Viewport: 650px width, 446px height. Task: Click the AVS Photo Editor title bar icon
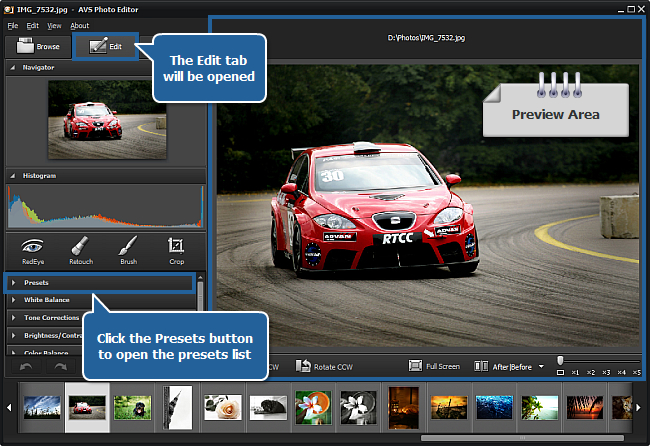(x=8, y=9)
